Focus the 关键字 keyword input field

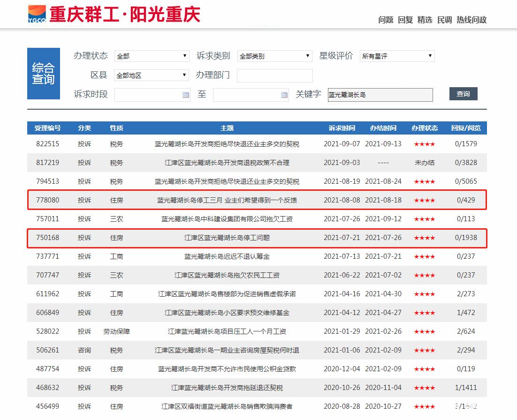click(x=380, y=95)
